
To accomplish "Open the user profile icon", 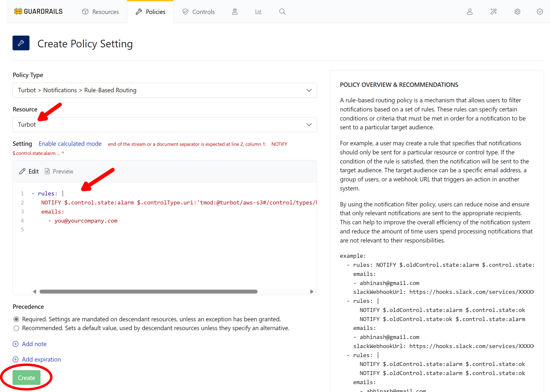I will pyautogui.click(x=469, y=12).
